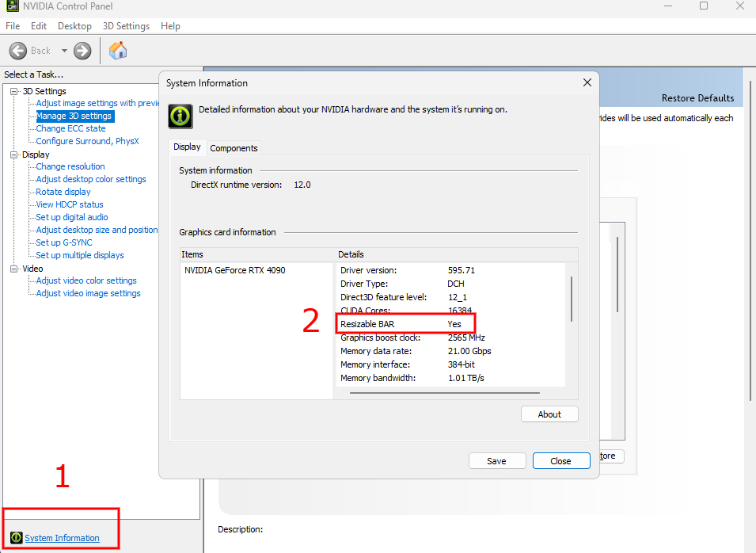Click the green info icon in dialog
Viewport: 756px width, 553px height.
(180, 116)
